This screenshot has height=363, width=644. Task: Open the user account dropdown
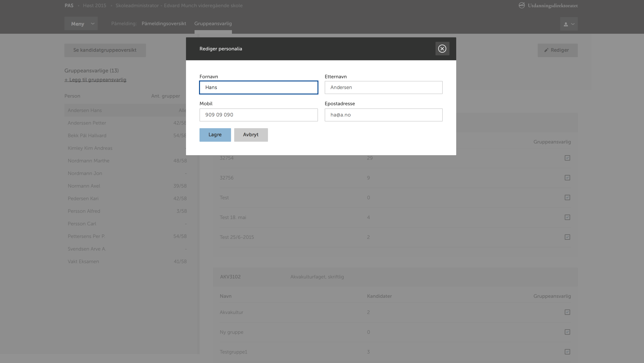coord(569,24)
